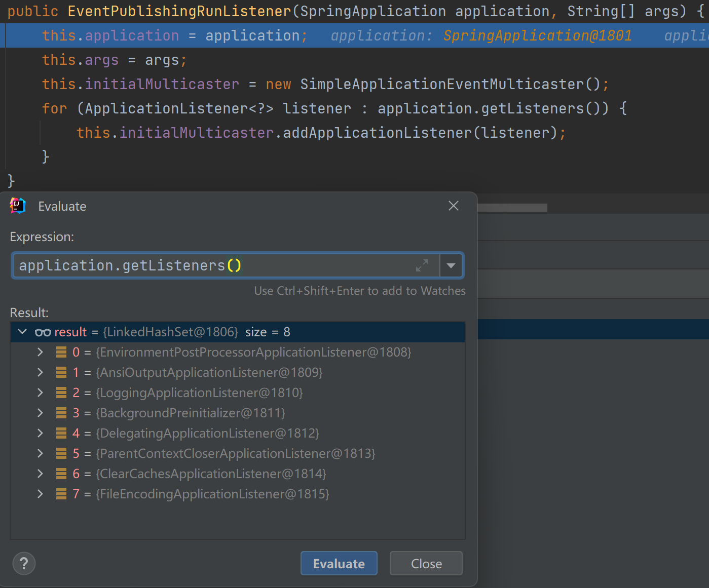The image size is (709, 588).
Task: Select {ParentContextCloserApplicationListener@1813} value
Action: 236,453
